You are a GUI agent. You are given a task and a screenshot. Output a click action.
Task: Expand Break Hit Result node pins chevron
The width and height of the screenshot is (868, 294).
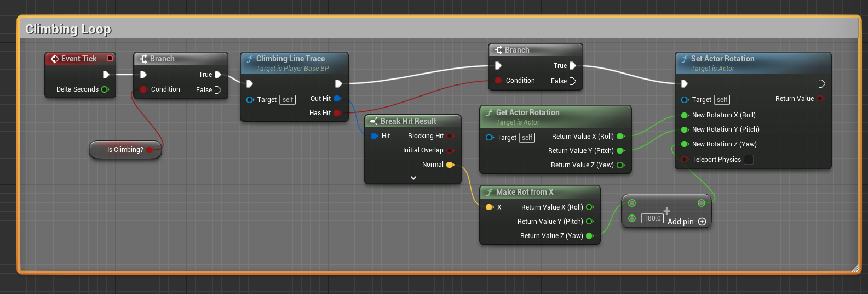click(413, 178)
